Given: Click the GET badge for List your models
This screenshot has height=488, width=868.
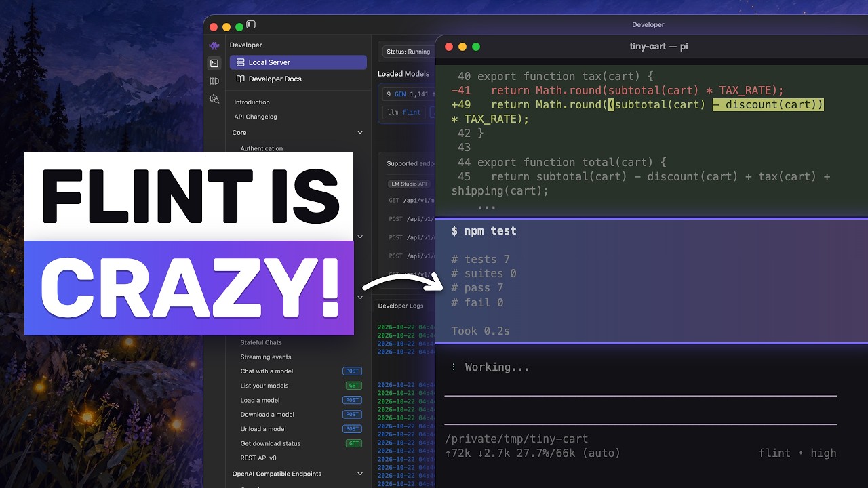Looking at the screenshot, I should [x=354, y=386].
